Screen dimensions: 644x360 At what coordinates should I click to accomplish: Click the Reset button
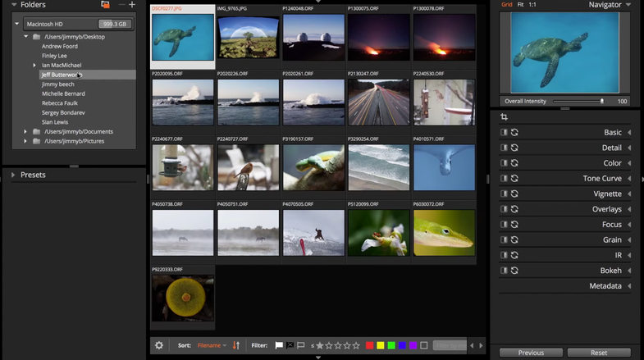599,353
